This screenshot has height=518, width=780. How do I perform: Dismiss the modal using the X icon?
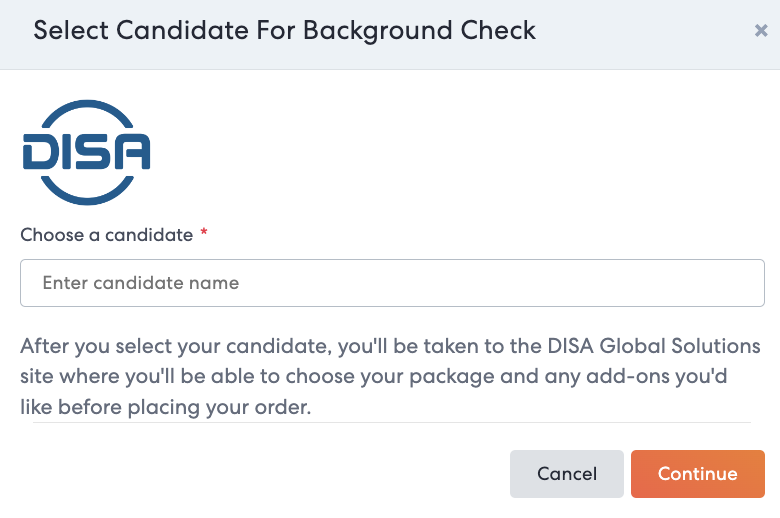point(760,31)
